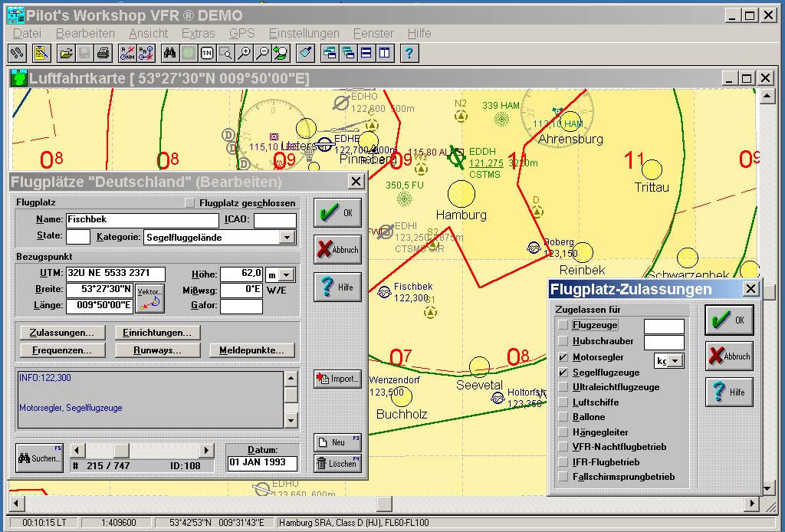Open the Kategorie dropdown showing Segelfluggelände
This screenshot has height=532, width=785.
(287, 237)
